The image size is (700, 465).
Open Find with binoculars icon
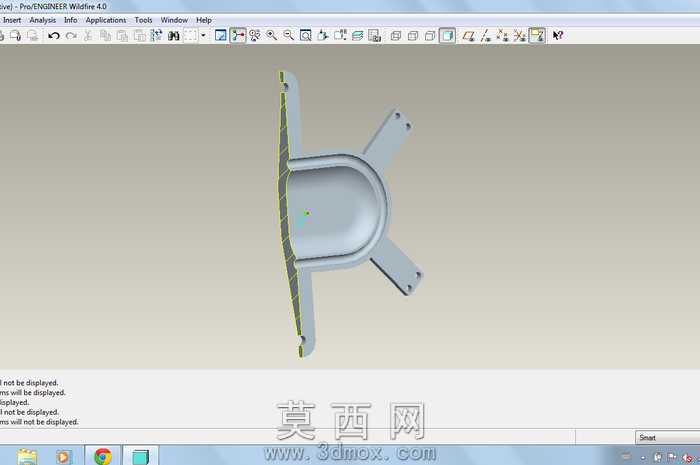pyautogui.click(x=174, y=36)
